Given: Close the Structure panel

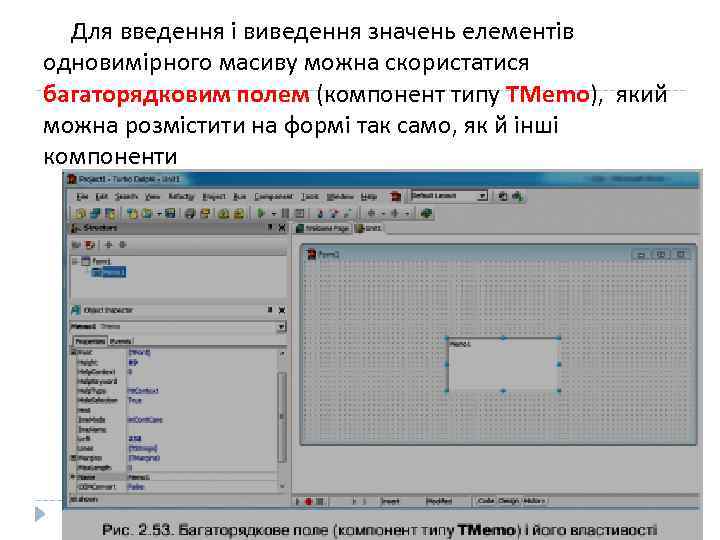Looking at the screenshot, I should (282, 228).
